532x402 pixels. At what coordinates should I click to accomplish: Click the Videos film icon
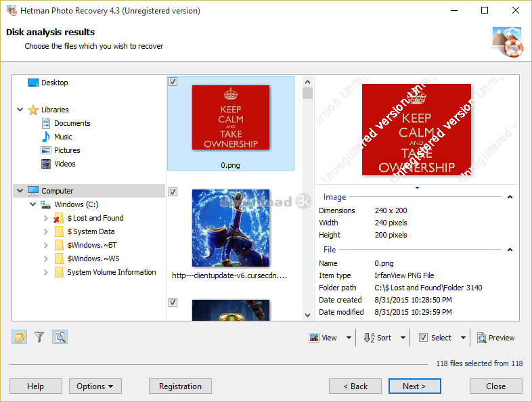click(46, 164)
